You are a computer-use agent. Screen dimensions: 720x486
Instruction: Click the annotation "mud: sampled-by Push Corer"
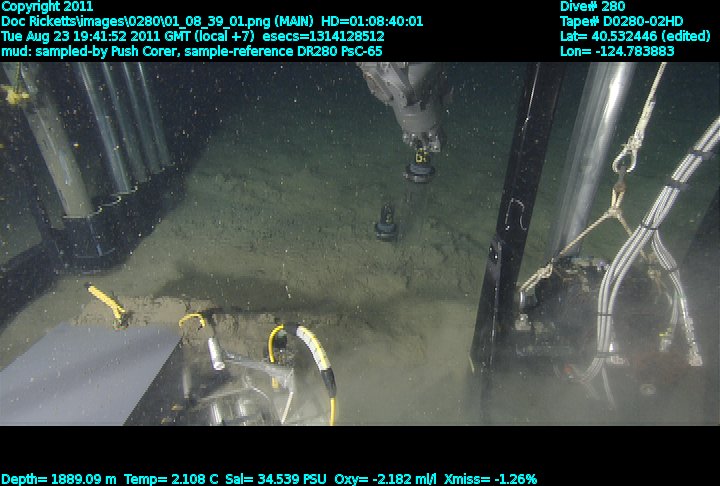click(88, 51)
